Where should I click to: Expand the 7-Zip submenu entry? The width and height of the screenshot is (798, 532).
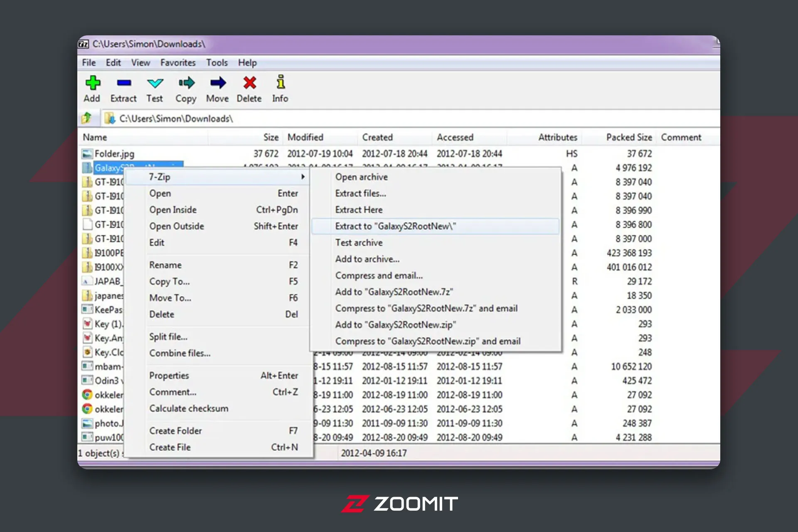point(217,177)
